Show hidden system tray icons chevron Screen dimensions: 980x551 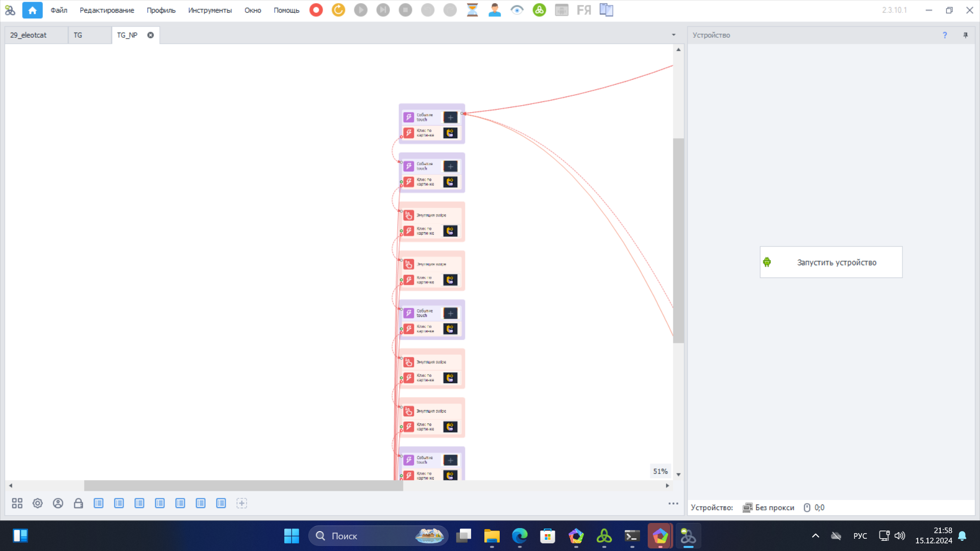[815, 536]
